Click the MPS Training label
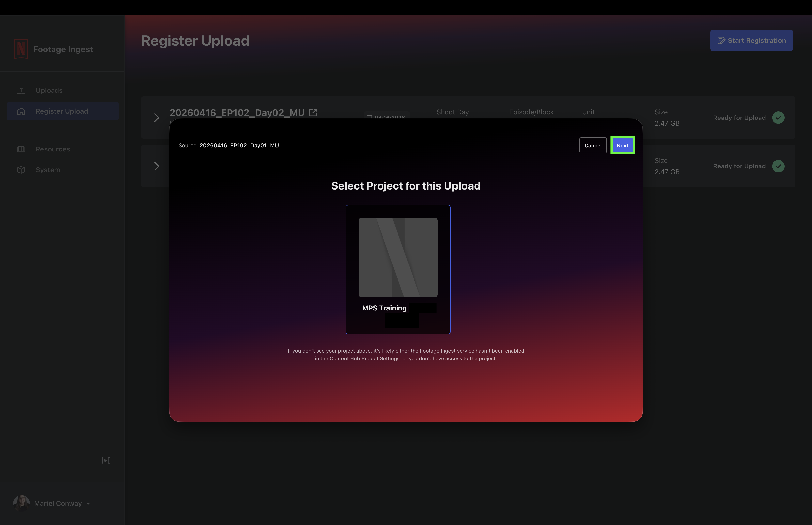Screen dimensions: 812x525 [384, 308]
